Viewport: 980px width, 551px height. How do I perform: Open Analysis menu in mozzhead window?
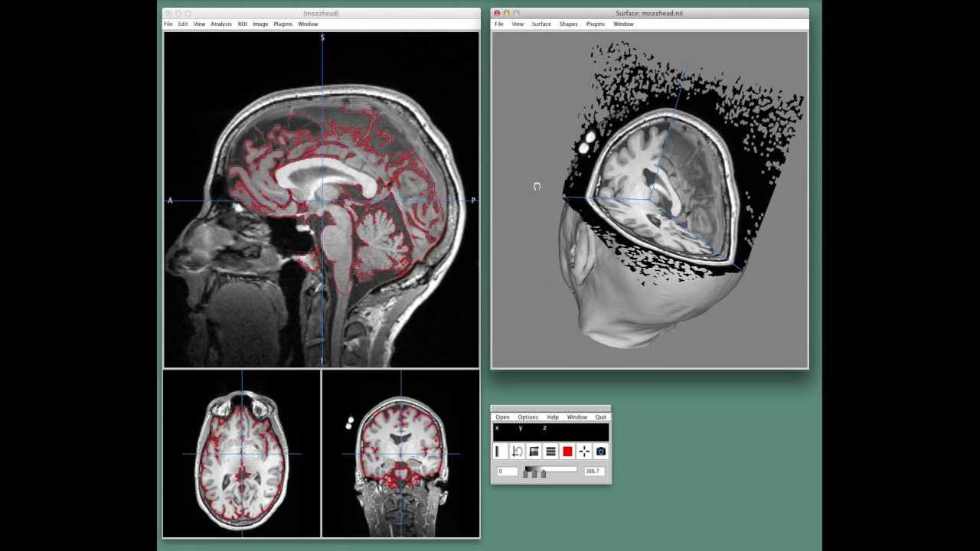(221, 24)
